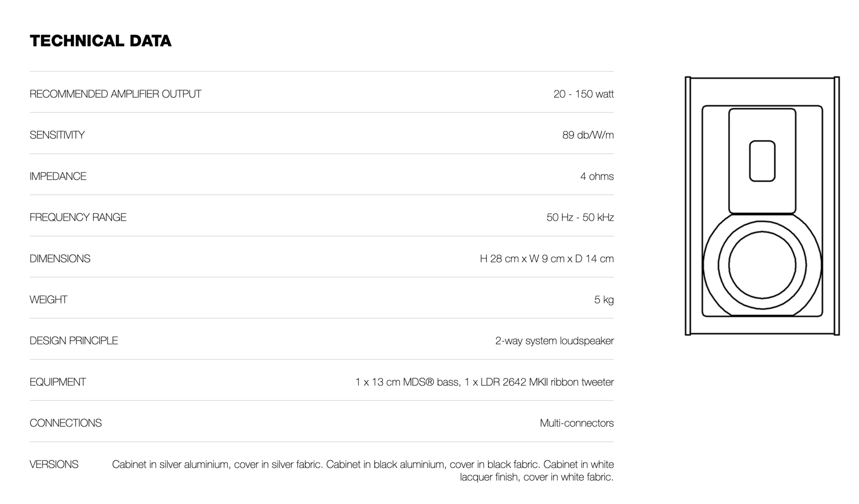Screen dimensions: 859x504
Task: Click the Technical Data heading
Action: [x=100, y=41]
